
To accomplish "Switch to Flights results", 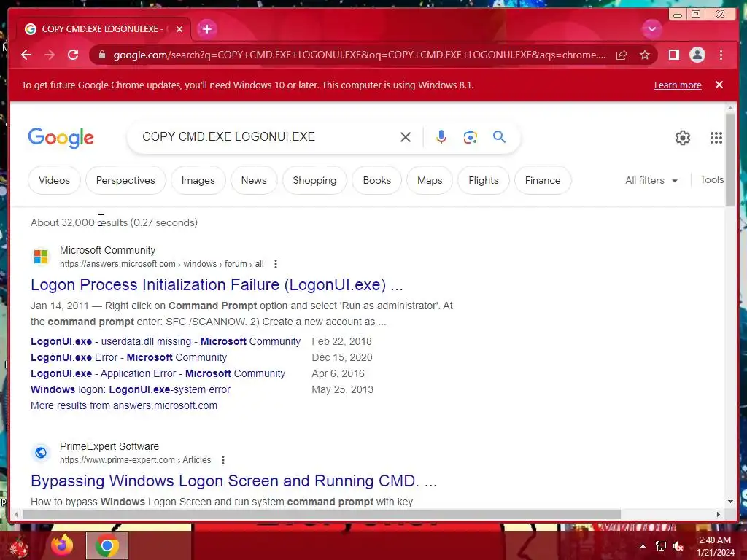I will tap(484, 181).
